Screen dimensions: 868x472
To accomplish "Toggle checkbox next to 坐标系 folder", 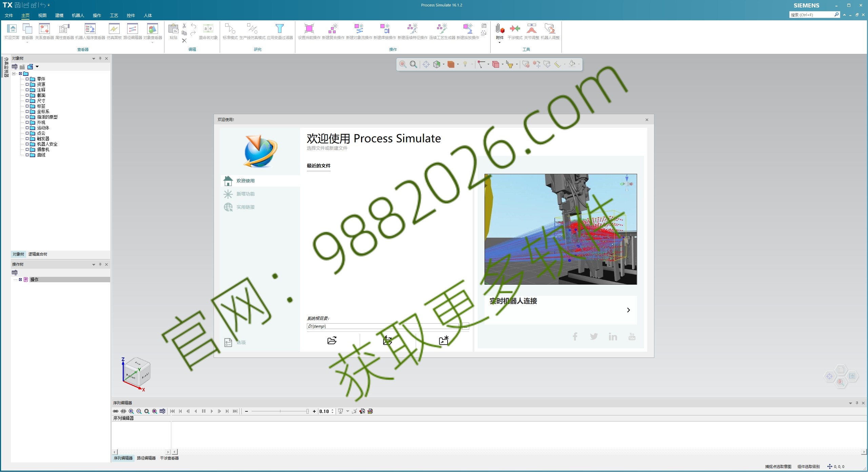I will tap(27, 111).
